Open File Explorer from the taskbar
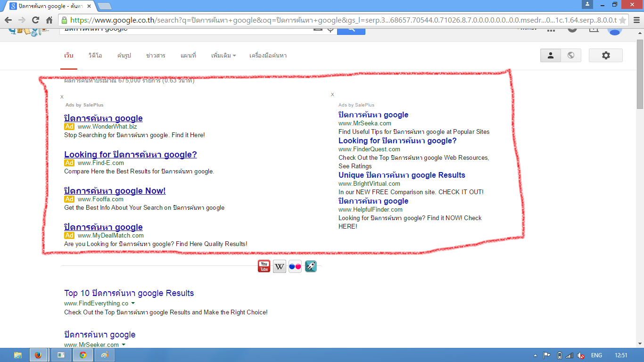The width and height of the screenshot is (644, 362). pos(18,355)
